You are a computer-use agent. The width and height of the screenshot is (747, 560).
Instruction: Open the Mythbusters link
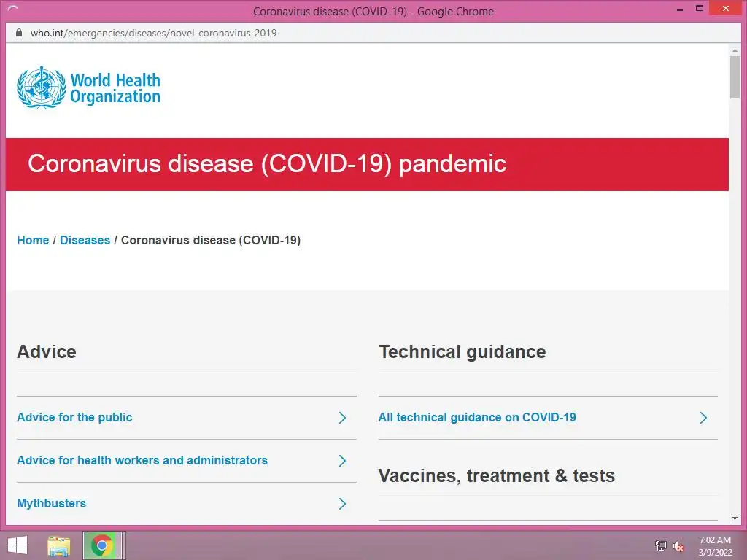coord(52,503)
